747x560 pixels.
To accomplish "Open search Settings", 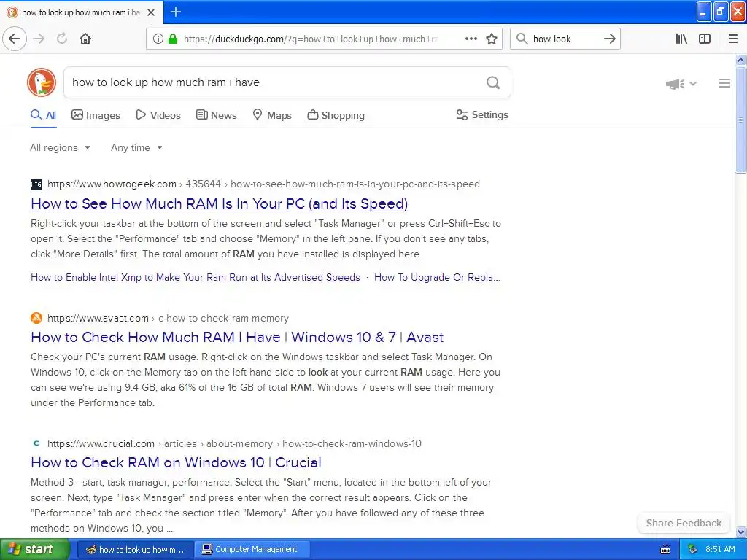I will (482, 114).
